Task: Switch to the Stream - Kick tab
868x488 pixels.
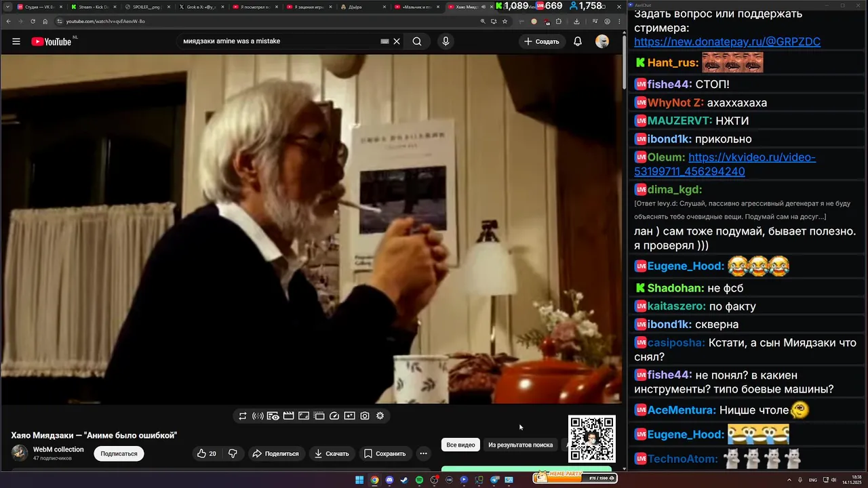Action: [x=93, y=7]
